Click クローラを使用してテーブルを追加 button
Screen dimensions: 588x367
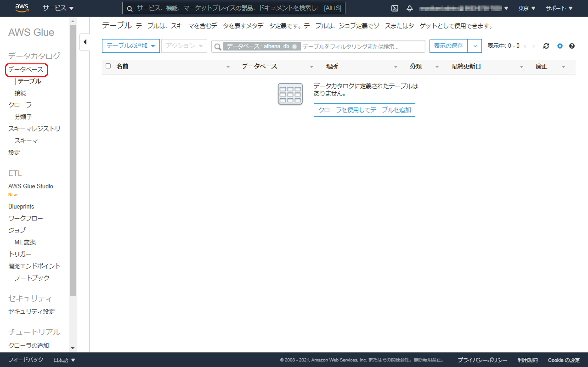tap(364, 110)
